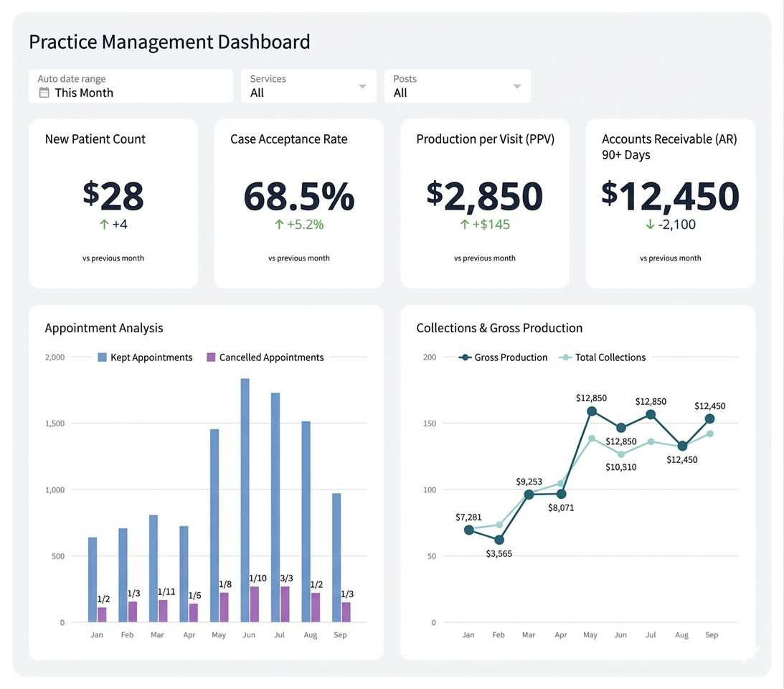
Task: Click the Accounts Receivable 90+ Days card
Action: point(670,203)
